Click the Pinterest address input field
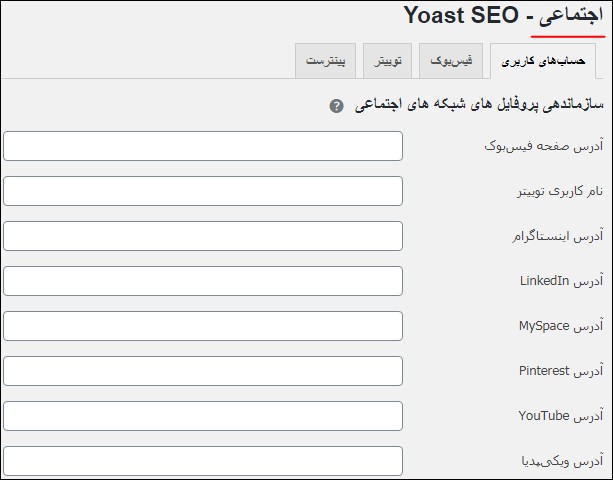Image resolution: width=613 pixels, height=480 pixels. click(x=203, y=371)
